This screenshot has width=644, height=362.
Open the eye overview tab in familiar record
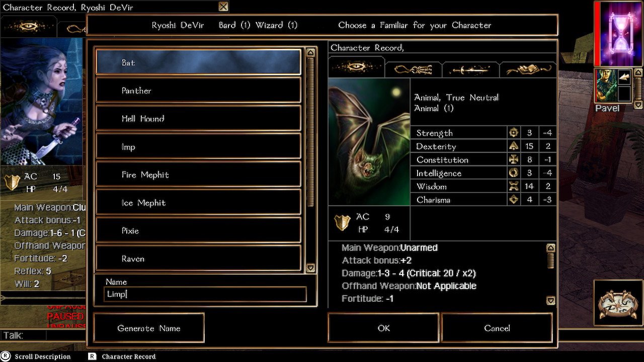(x=356, y=67)
